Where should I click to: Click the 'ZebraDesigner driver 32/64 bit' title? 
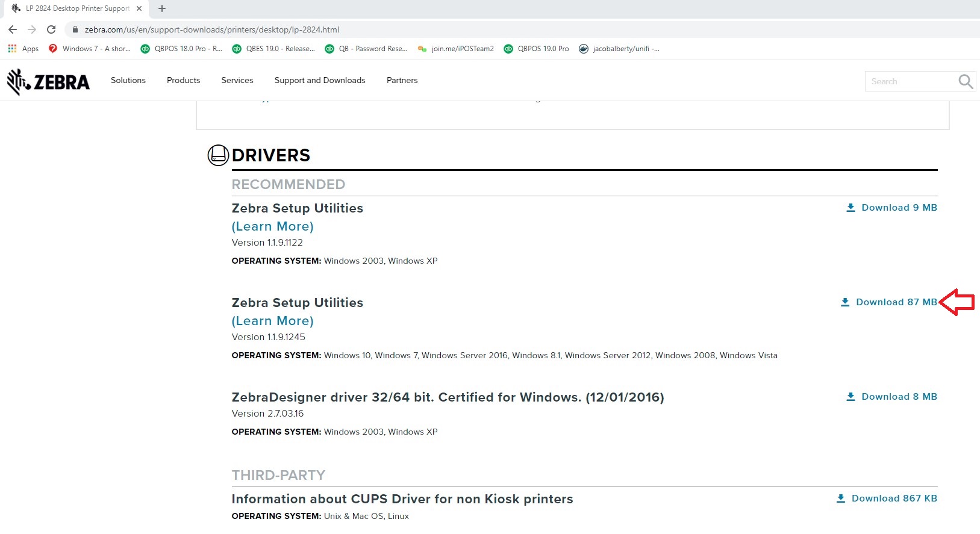pos(448,397)
